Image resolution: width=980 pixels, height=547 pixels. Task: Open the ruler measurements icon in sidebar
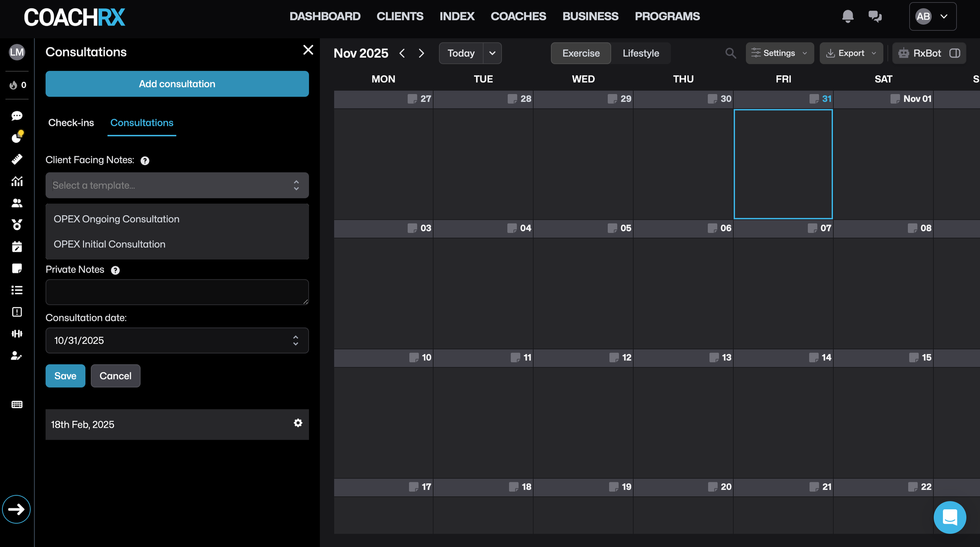[17, 159]
